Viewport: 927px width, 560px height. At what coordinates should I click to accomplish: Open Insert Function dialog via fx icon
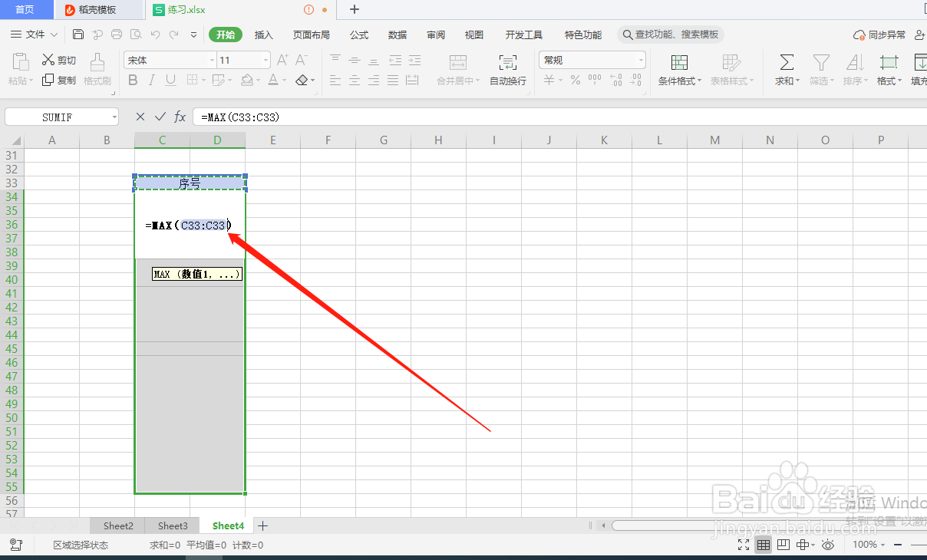coord(180,117)
